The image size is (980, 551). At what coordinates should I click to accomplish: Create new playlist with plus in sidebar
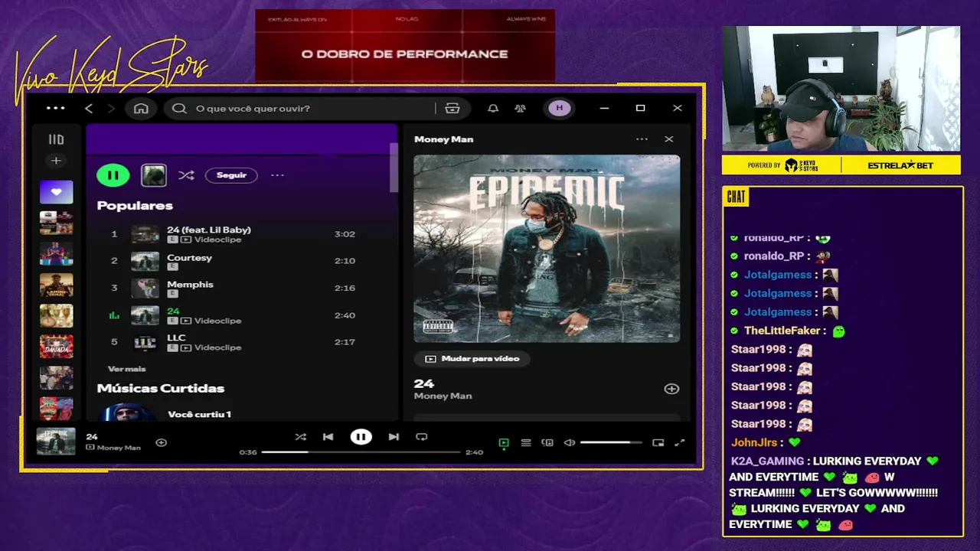click(56, 161)
